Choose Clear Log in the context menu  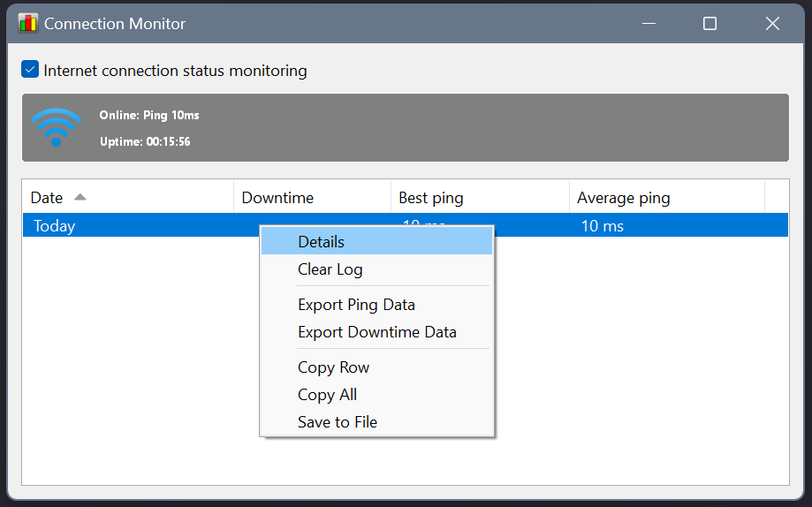click(330, 269)
